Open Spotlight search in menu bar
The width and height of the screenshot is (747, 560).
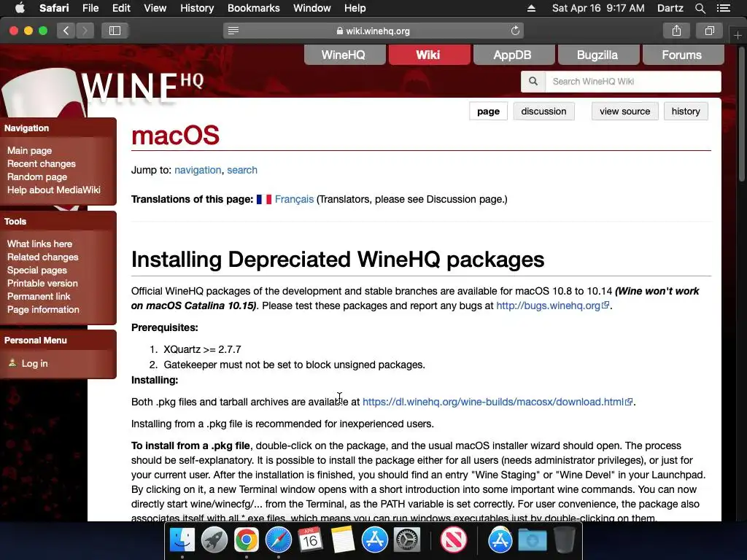pos(700,8)
